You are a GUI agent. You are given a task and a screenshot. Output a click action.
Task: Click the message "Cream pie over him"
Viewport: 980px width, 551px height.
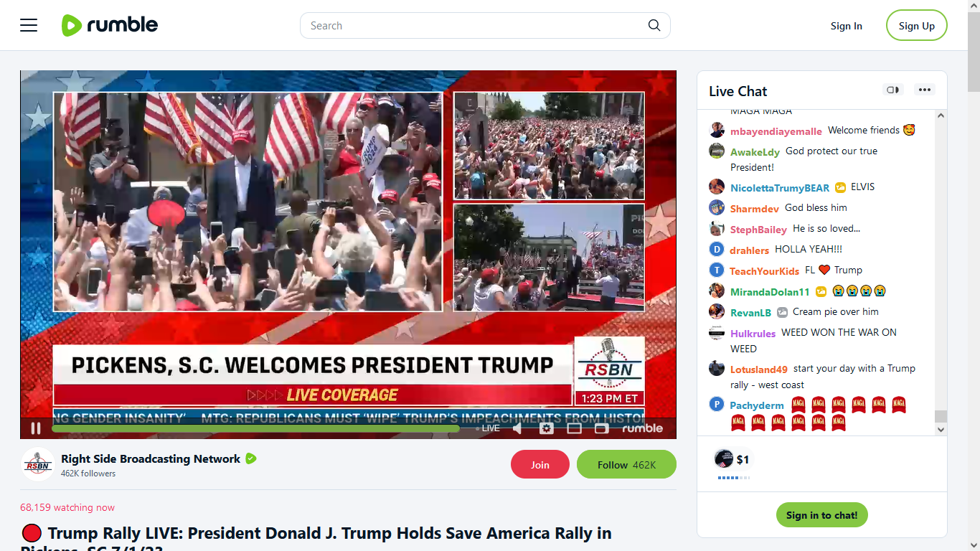836,311
